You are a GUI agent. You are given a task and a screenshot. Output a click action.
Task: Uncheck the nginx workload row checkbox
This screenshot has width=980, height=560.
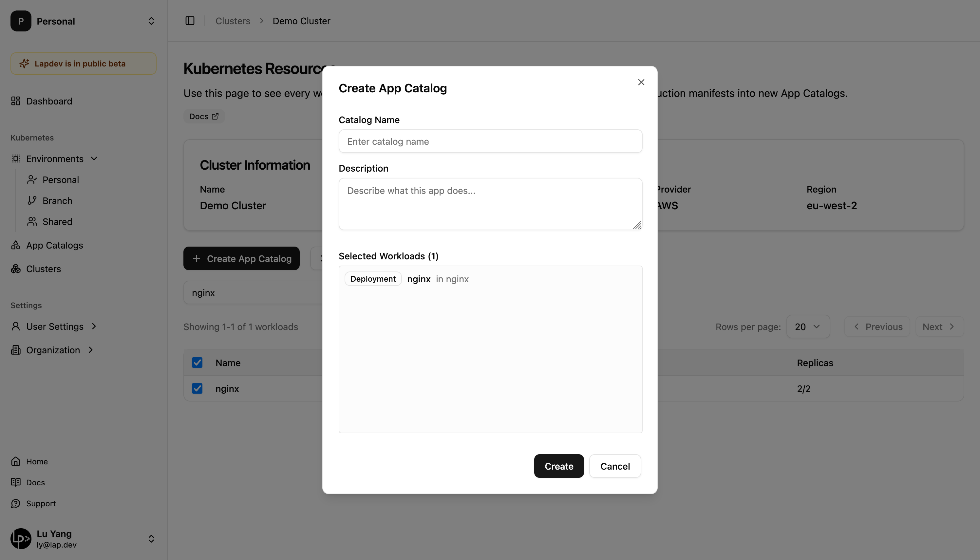point(197,388)
